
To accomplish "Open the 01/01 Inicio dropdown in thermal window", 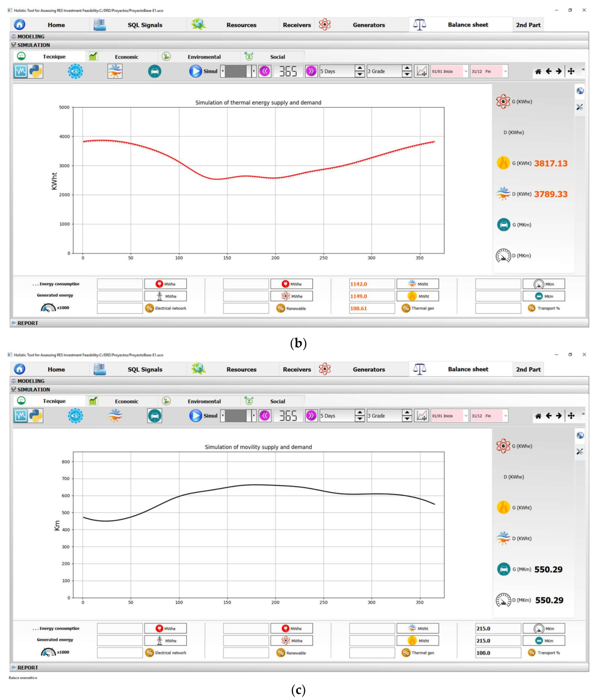I will click(466, 71).
